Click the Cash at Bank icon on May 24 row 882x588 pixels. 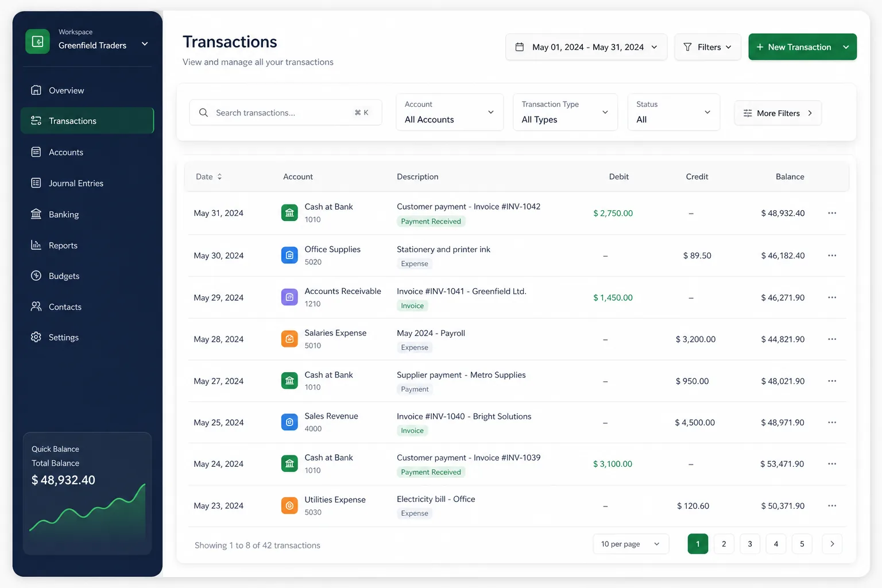tap(289, 464)
